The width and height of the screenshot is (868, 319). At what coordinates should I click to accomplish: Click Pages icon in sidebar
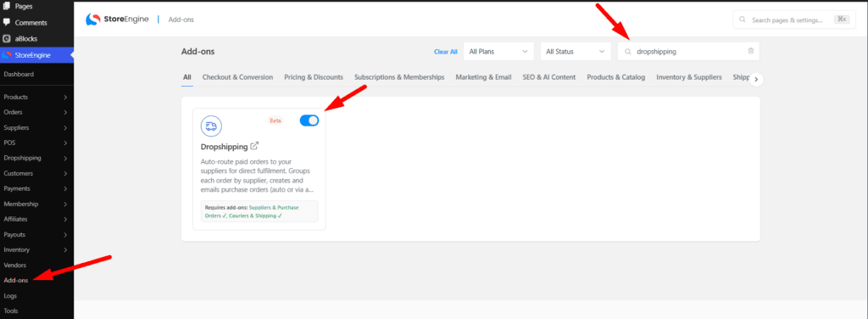click(x=7, y=6)
